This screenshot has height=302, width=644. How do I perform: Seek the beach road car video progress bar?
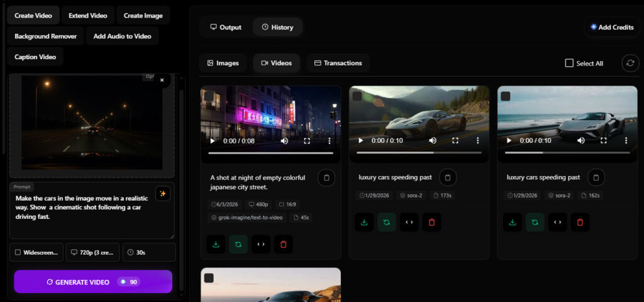tap(567, 152)
